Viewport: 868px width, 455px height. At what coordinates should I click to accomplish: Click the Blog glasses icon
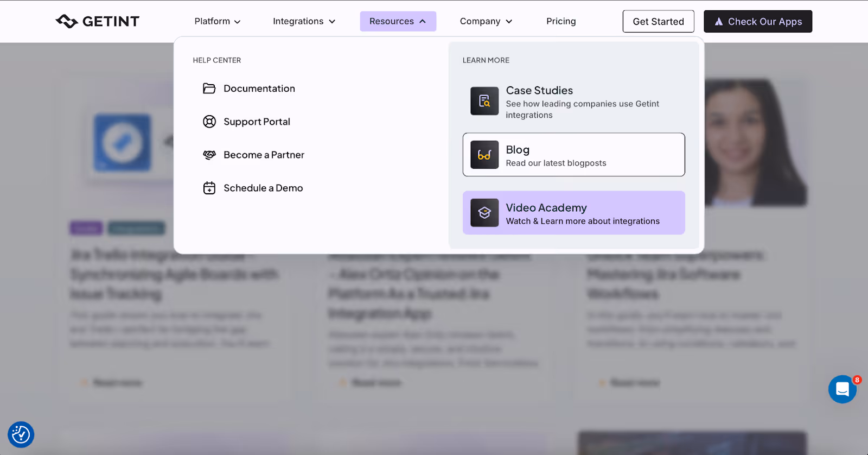(484, 155)
